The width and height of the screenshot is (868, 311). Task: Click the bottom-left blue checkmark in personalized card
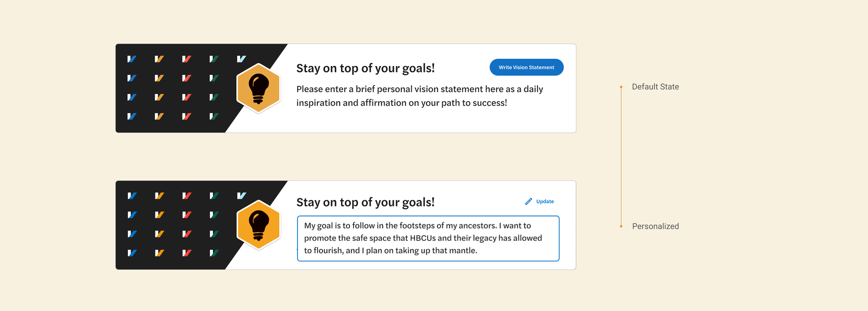click(x=132, y=253)
